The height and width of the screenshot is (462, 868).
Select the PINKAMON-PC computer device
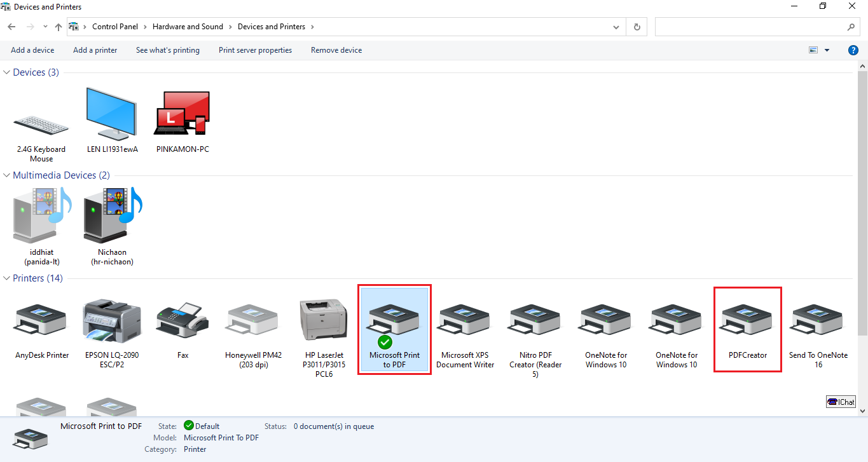click(183, 116)
